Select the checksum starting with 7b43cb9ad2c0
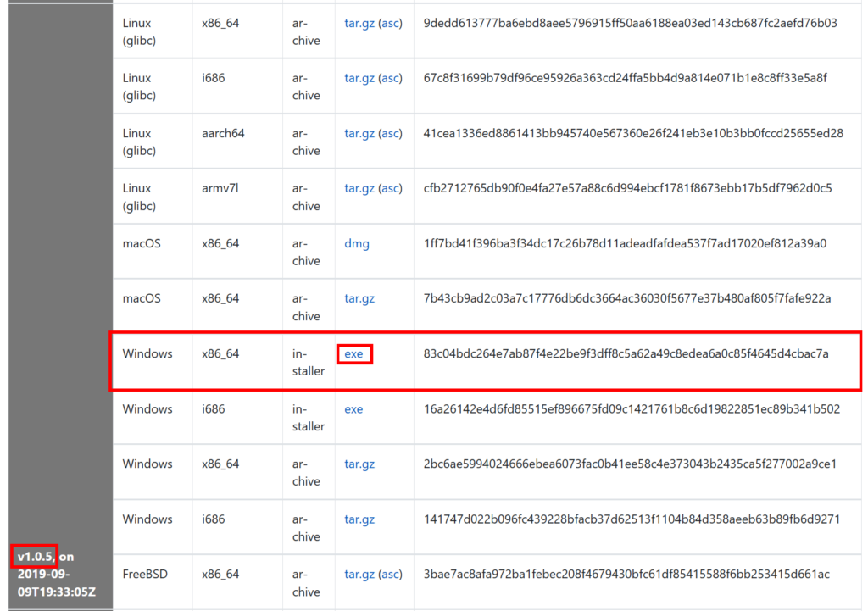Image resolution: width=868 pixels, height=611 pixels. (x=627, y=298)
